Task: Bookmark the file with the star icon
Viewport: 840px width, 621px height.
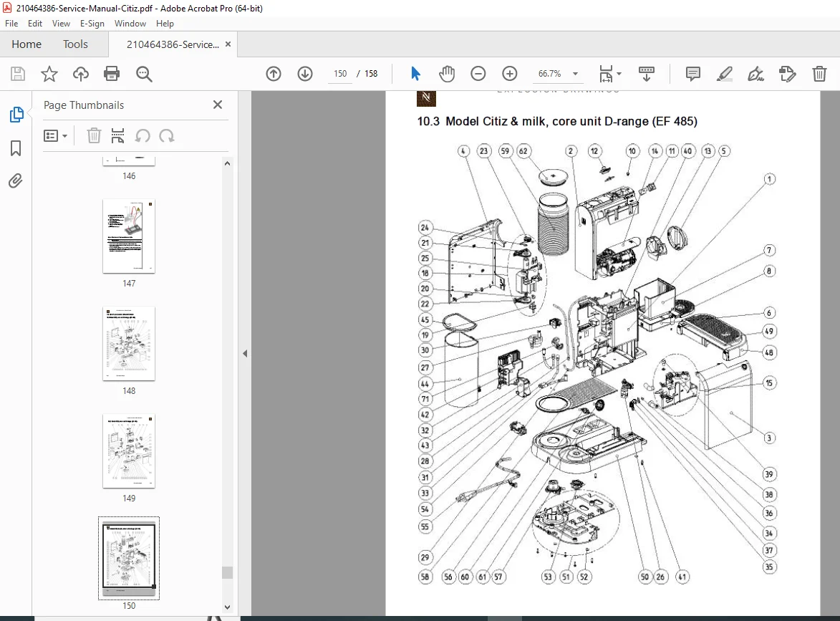Action: [49, 73]
